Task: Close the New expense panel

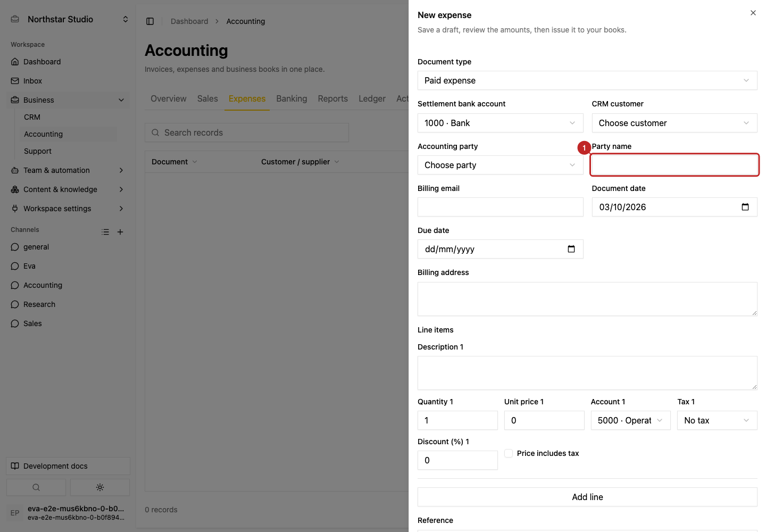Action: pos(753,13)
